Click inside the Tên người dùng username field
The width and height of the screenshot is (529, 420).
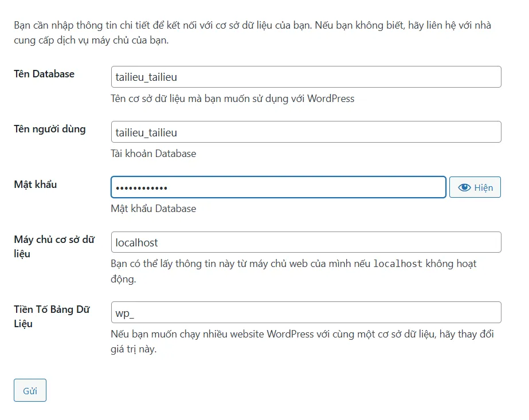pos(307,132)
